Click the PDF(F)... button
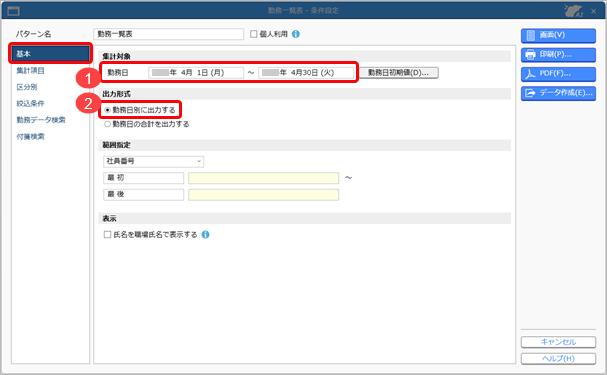The width and height of the screenshot is (607, 375). (558, 74)
